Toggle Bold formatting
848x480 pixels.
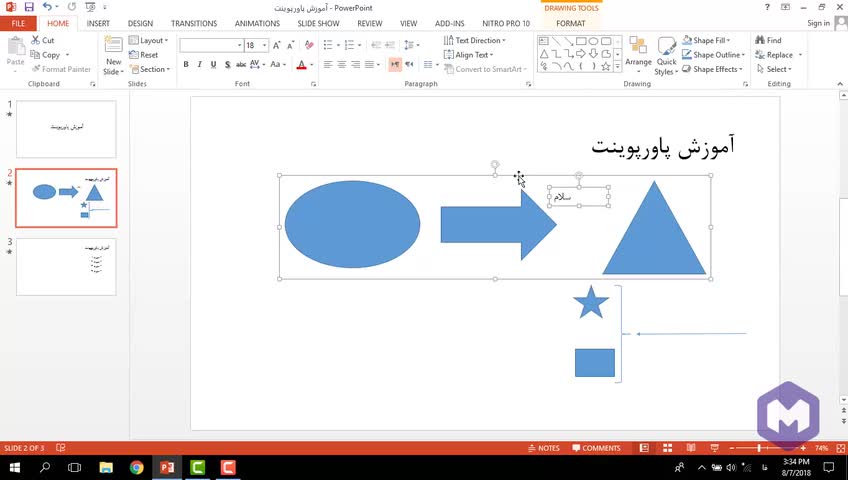pos(186,64)
